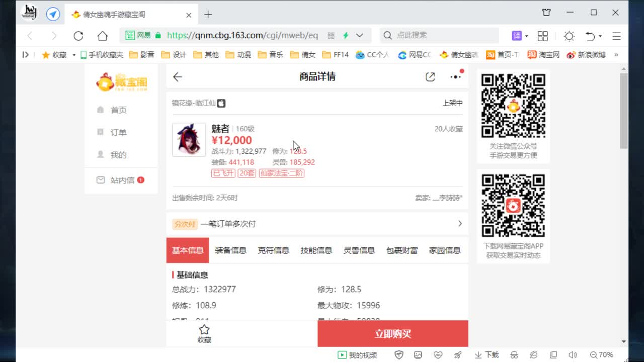The width and height of the screenshot is (644, 362).
Task: Open the purple translate (译) icon
Action: point(517,36)
